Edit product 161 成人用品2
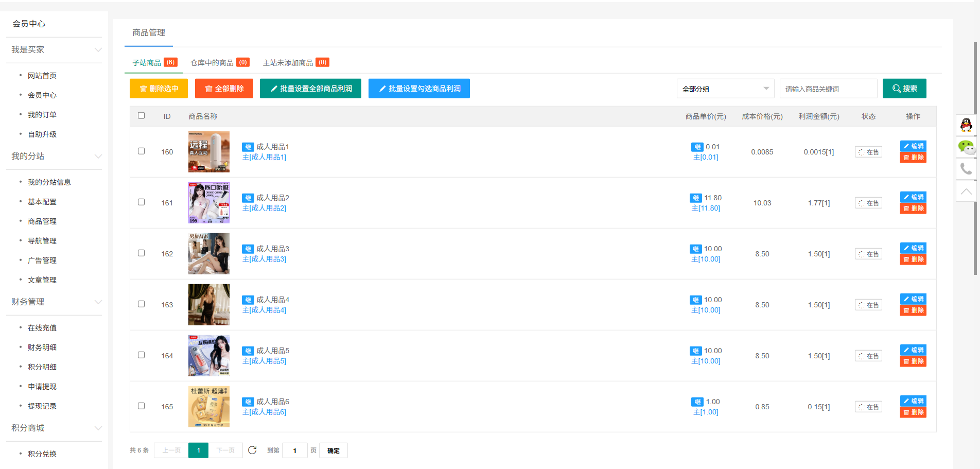980x469 pixels. tap(913, 197)
